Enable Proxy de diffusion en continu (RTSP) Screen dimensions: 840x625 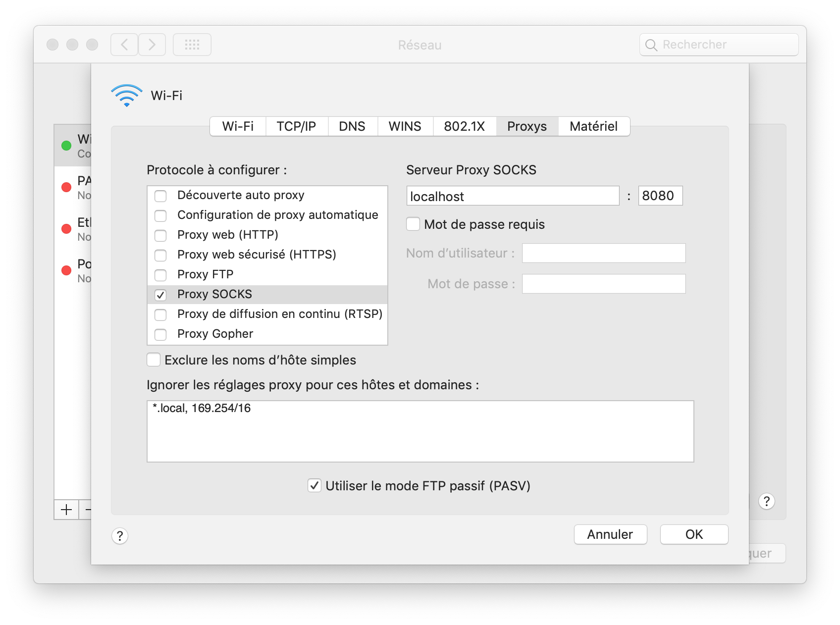160,315
